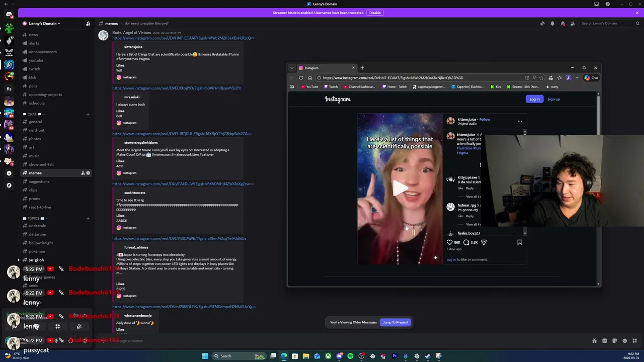Click the Log in button on Instagram
The height and width of the screenshot is (362, 644).
(534, 99)
